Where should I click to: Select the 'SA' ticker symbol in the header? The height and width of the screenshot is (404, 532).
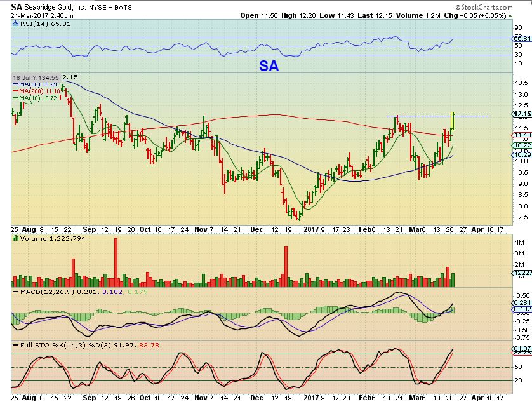point(17,7)
